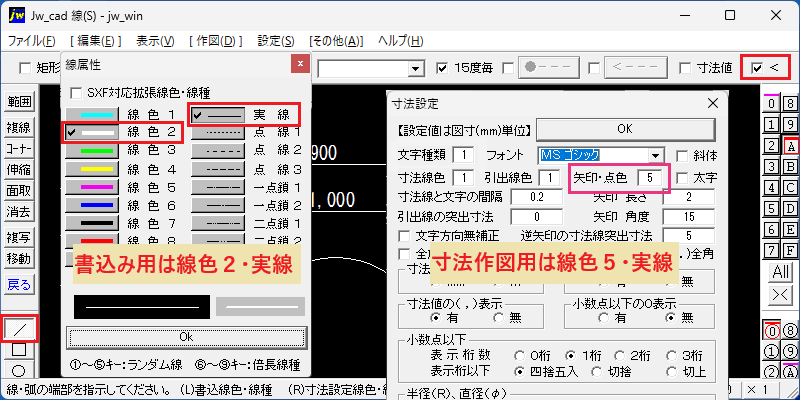
Task: Open the 表示(V) menu
Action: point(156,41)
